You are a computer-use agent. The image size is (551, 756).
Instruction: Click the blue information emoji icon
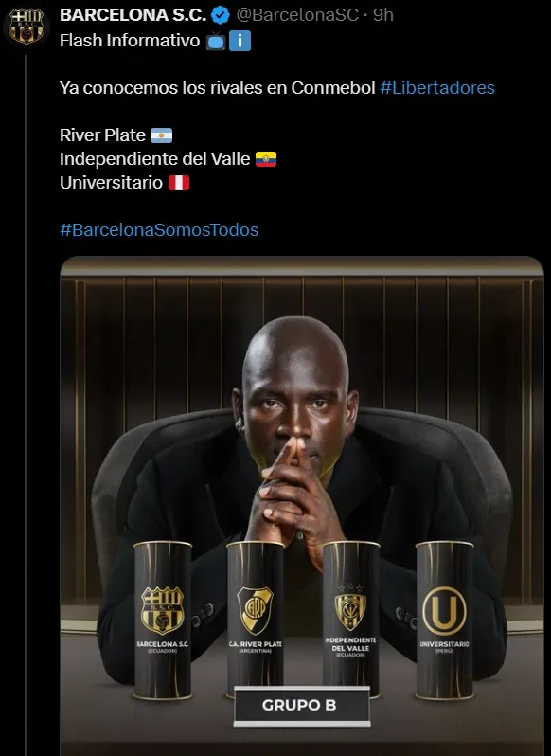[x=240, y=42]
